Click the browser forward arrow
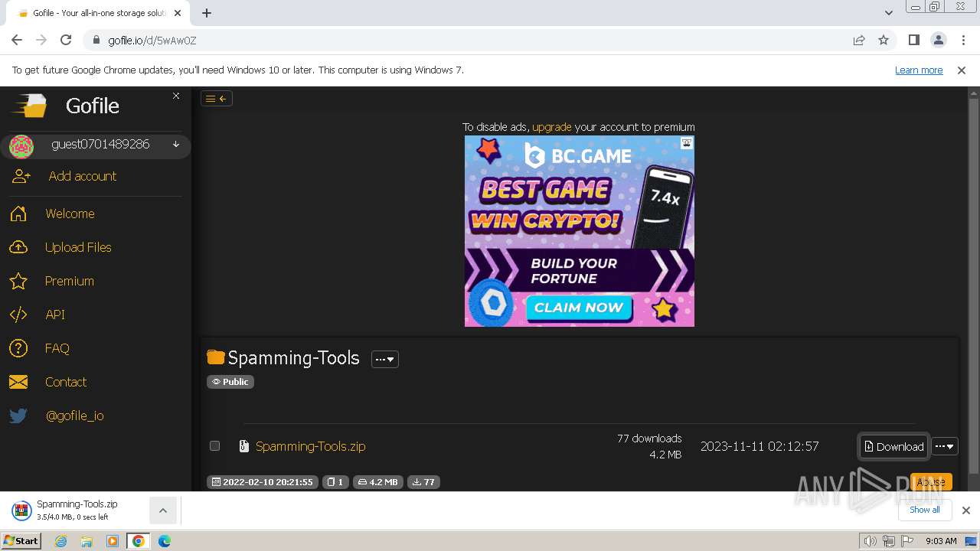The height and width of the screenshot is (551, 980). pyautogui.click(x=41, y=40)
